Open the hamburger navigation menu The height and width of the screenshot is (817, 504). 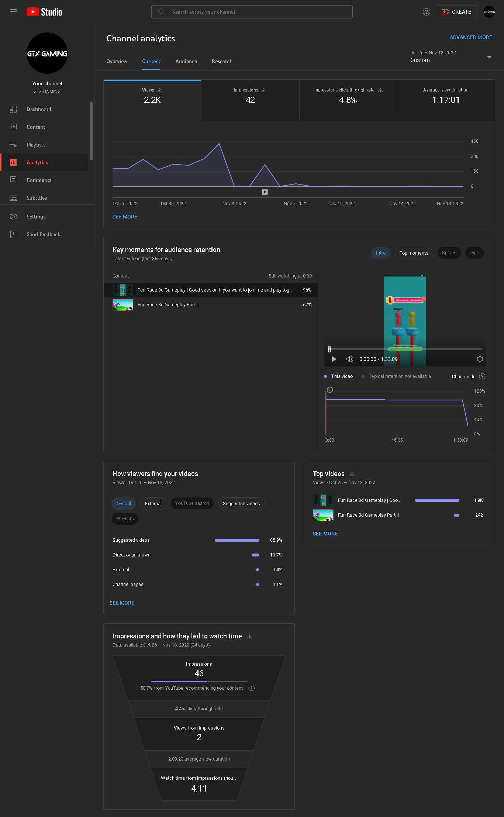point(13,12)
